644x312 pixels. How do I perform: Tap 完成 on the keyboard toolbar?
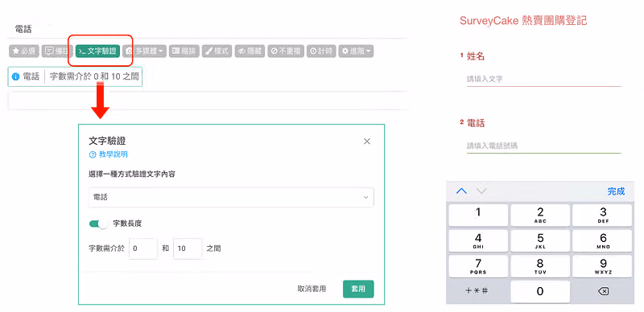tap(616, 191)
